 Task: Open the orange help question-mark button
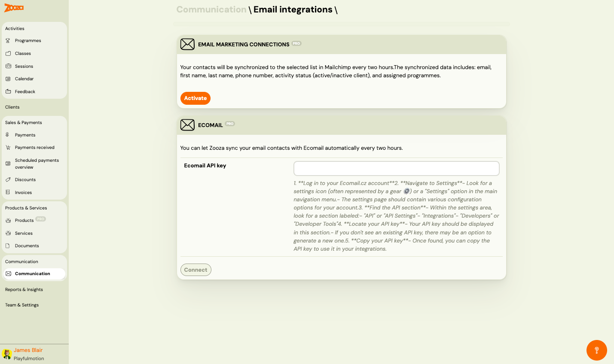tap(597, 350)
